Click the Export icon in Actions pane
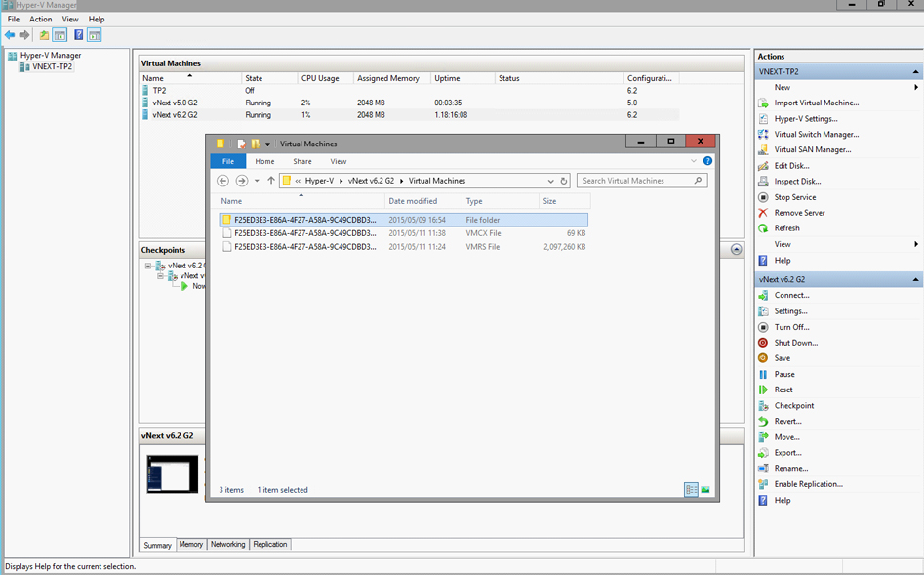This screenshot has height=575, width=924. pyautogui.click(x=763, y=453)
